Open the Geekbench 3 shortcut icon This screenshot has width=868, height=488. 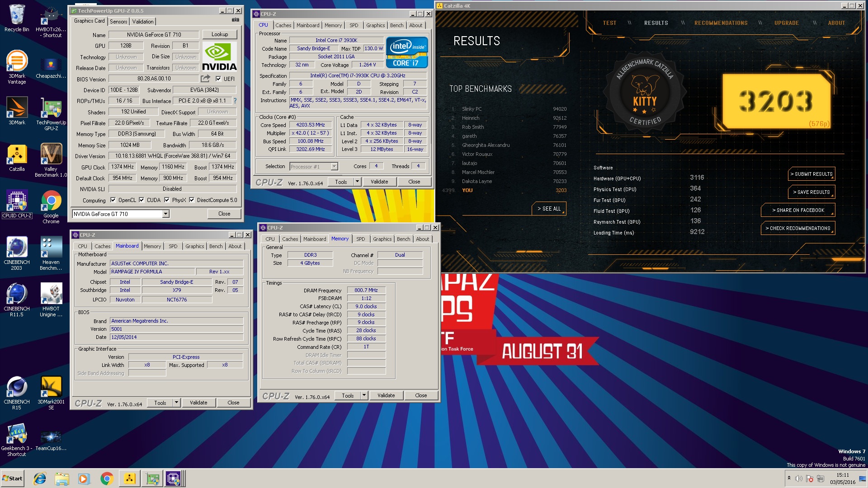(17, 440)
